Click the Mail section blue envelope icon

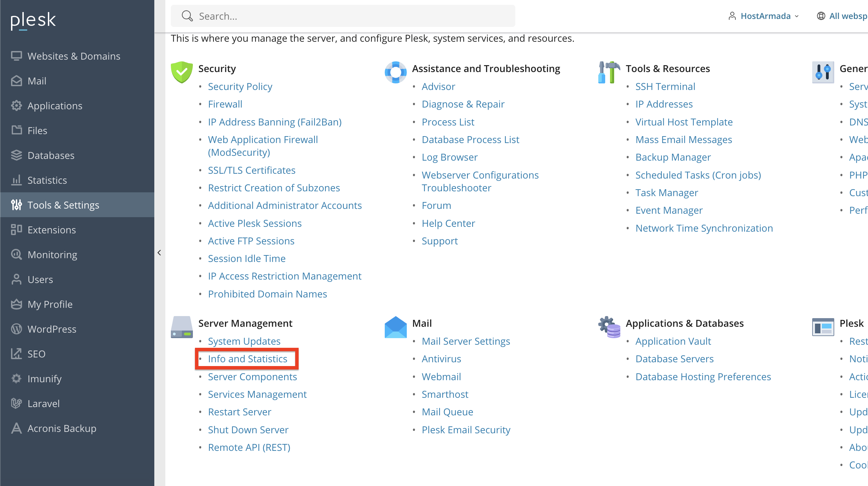point(395,327)
